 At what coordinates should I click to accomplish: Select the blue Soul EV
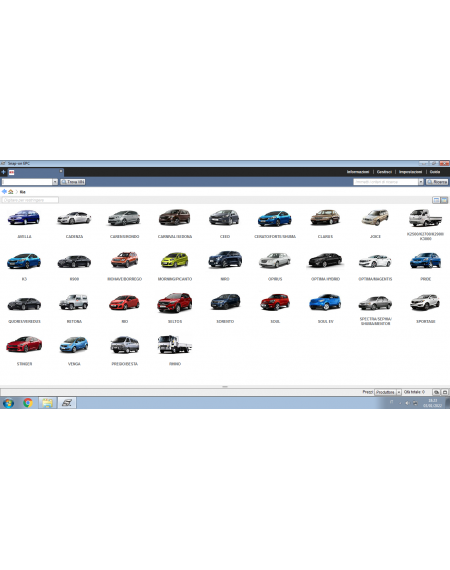325,302
